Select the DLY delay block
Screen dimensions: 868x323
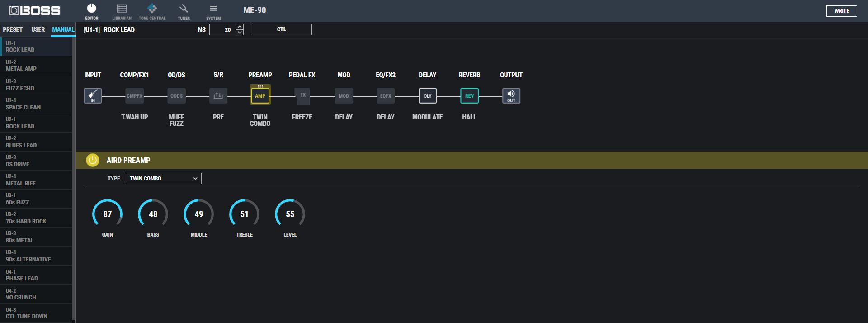(x=428, y=96)
